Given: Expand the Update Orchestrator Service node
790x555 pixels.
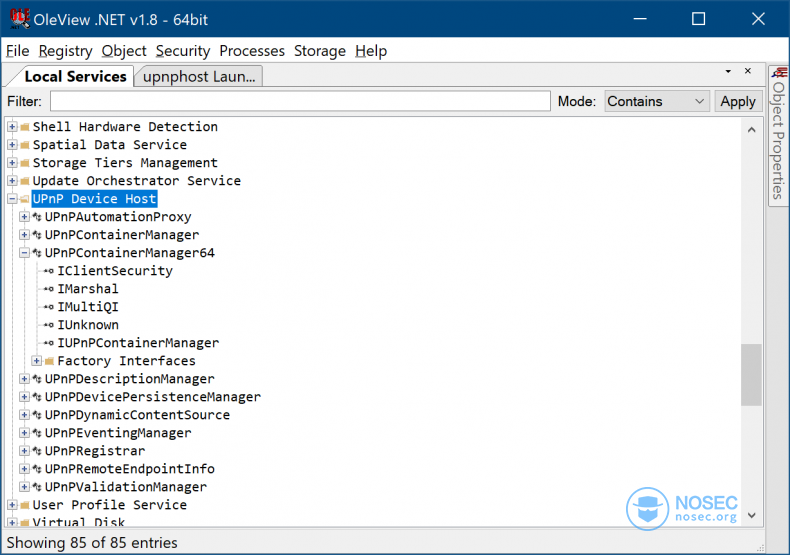Looking at the screenshot, I should pyautogui.click(x=12, y=181).
